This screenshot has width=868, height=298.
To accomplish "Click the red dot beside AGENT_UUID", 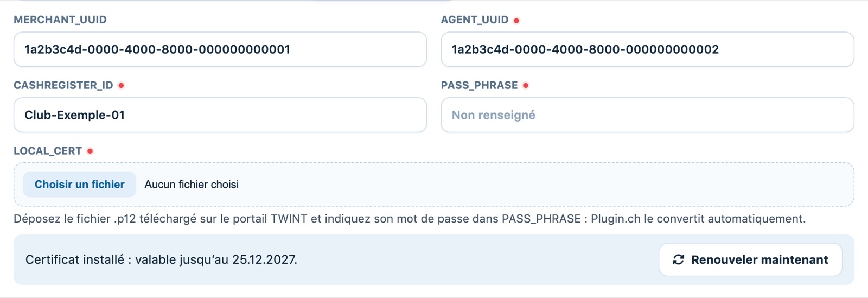I will 516,20.
